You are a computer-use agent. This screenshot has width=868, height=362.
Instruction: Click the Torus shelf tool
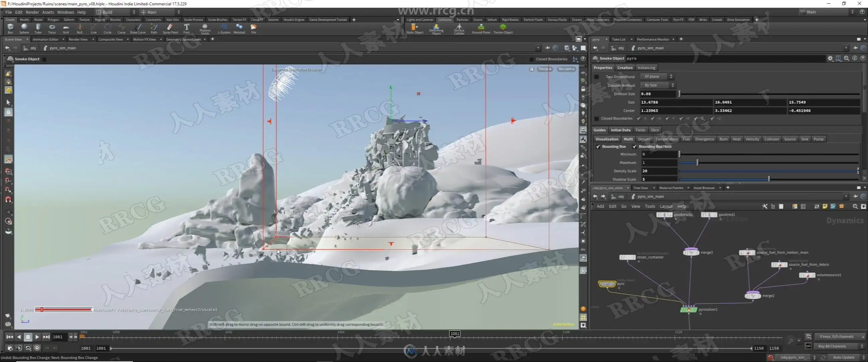point(52,28)
